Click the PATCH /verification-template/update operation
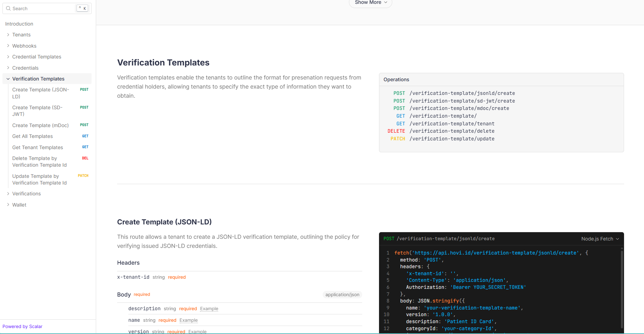The width and height of the screenshot is (644, 334). coord(452,139)
